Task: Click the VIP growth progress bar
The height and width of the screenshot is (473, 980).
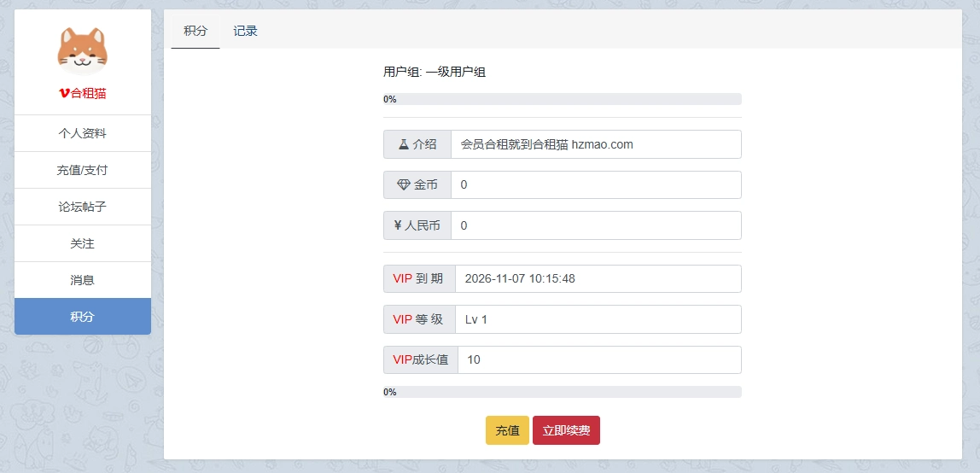Action: [x=562, y=392]
